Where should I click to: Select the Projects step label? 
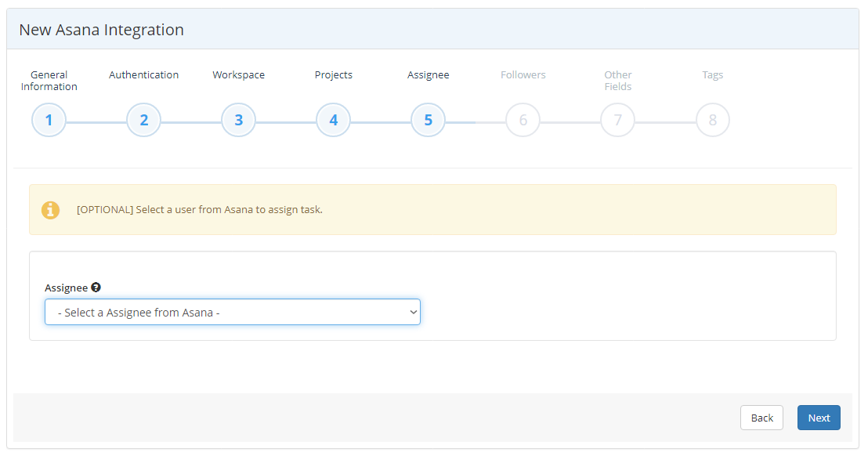coord(333,74)
